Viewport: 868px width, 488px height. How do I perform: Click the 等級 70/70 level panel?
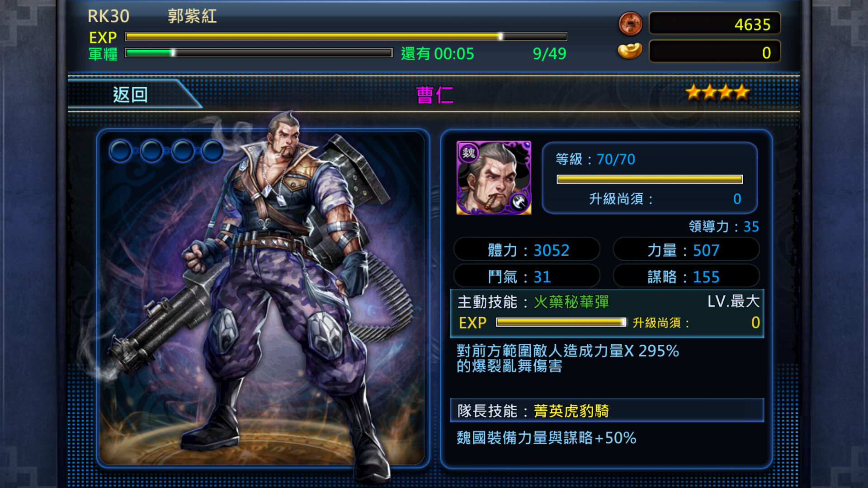coord(650,178)
